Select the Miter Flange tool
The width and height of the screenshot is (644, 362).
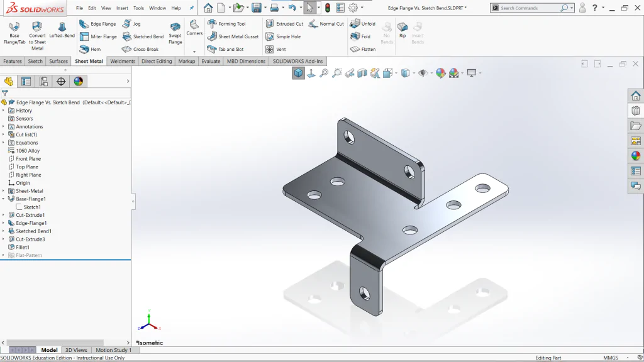tap(98, 36)
